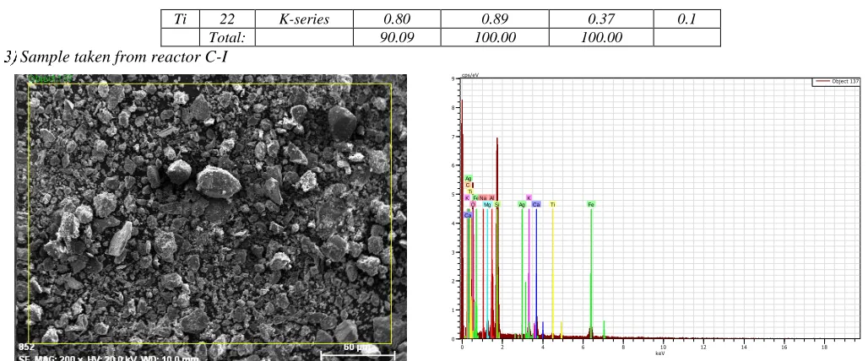
Task: Click the y-axis tick label "9"
Action: point(453,78)
